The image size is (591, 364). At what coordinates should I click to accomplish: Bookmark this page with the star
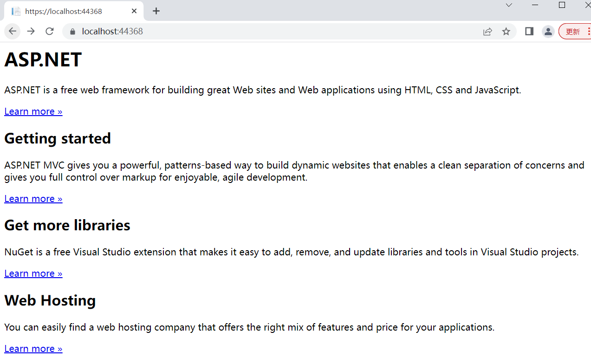(x=506, y=32)
